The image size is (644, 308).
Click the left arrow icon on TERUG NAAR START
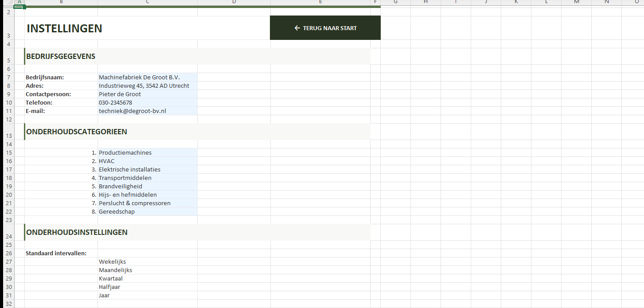click(296, 27)
